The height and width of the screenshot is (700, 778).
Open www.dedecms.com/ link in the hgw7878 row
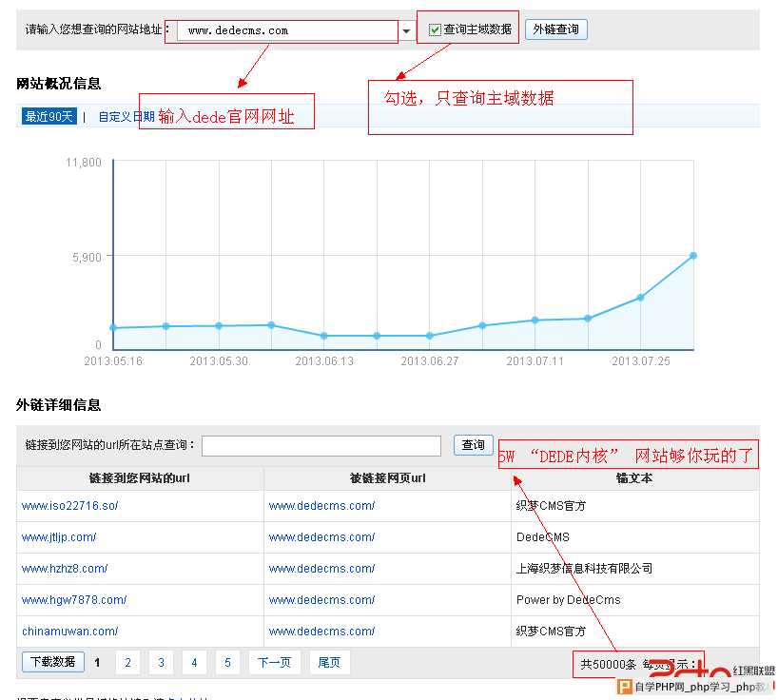(x=322, y=600)
